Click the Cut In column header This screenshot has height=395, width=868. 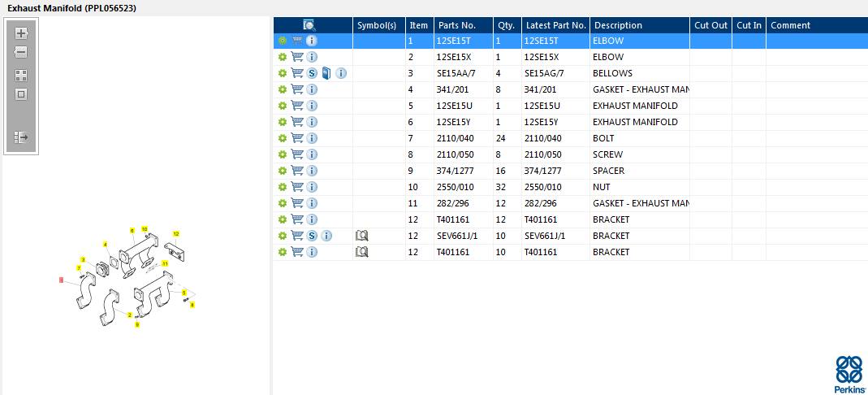(749, 25)
